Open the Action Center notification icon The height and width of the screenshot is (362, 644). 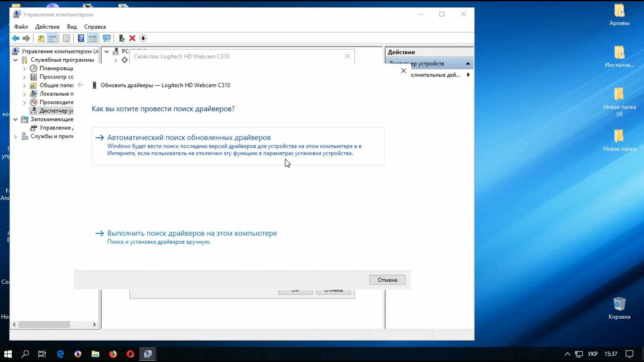tap(629, 354)
